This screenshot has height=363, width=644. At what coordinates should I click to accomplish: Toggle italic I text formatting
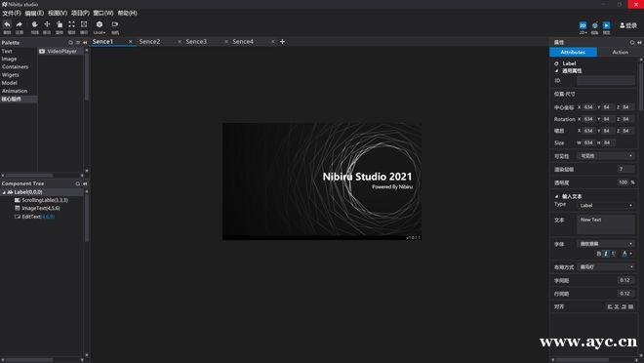[x=605, y=254]
